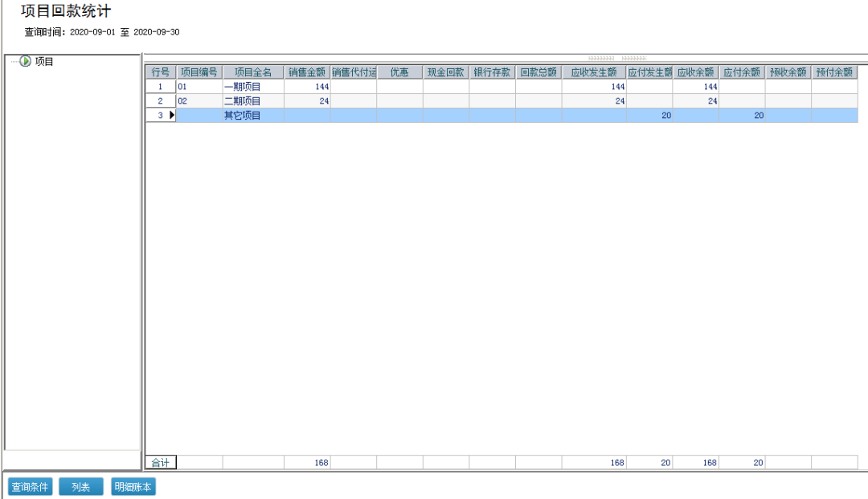This screenshot has width=868, height=499.
Task: Click the 项目全名 column header
Action: [253, 72]
